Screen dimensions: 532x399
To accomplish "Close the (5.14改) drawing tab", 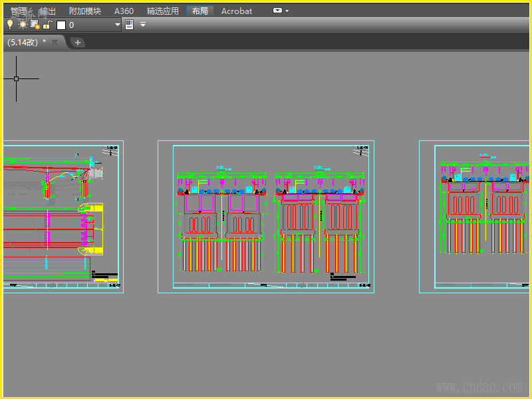I will click(x=55, y=42).
